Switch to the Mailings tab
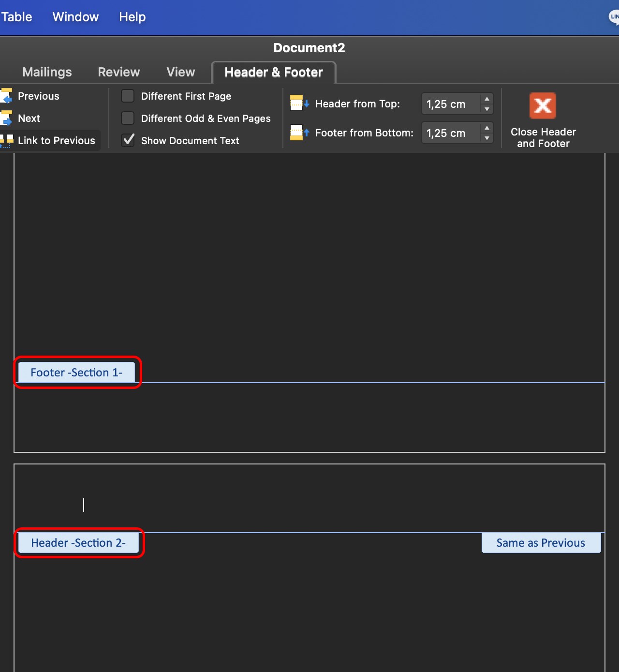619x672 pixels. 47,72
